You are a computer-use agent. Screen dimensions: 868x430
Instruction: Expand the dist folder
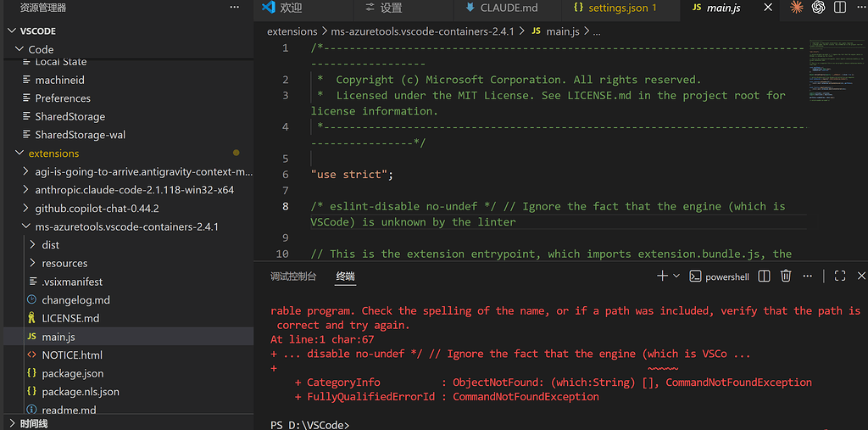point(33,245)
